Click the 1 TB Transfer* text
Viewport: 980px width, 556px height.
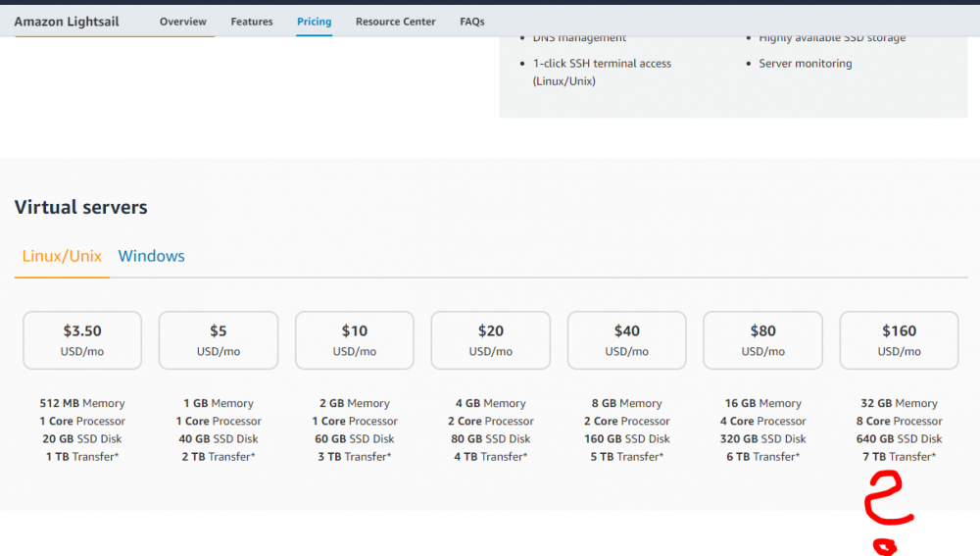82,457
